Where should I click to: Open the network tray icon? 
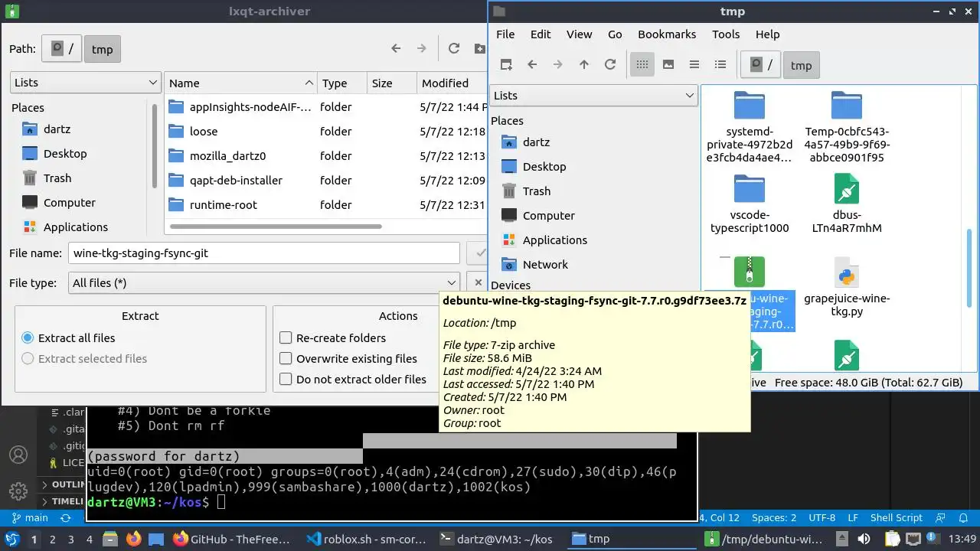point(915,539)
